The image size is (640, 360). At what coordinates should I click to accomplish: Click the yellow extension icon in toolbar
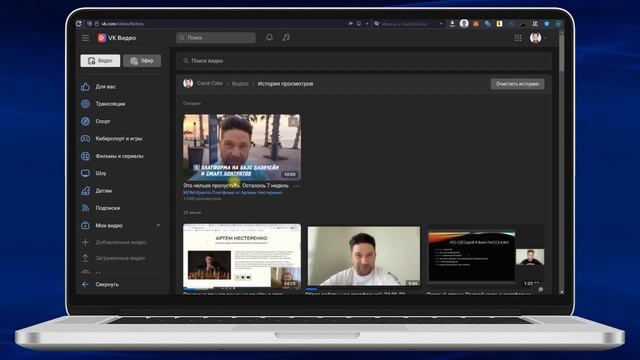499,24
